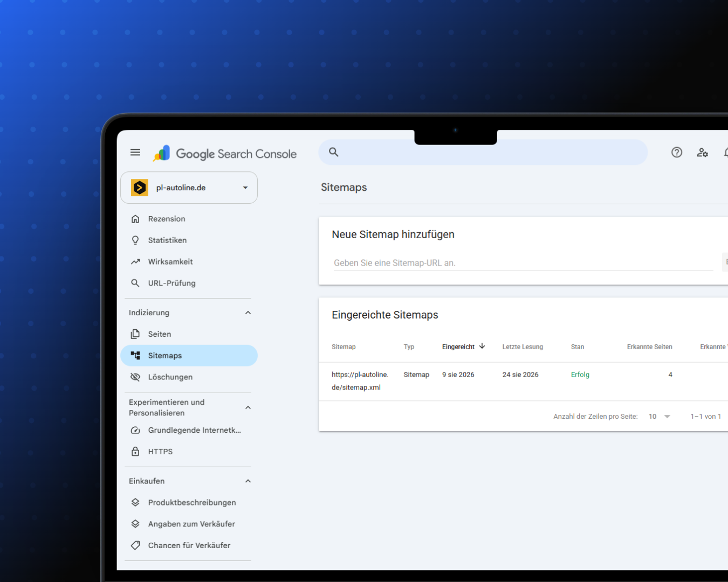Click the Angaben zum Verkäufer layers icon
The image size is (728, 582).
point(135,524)
